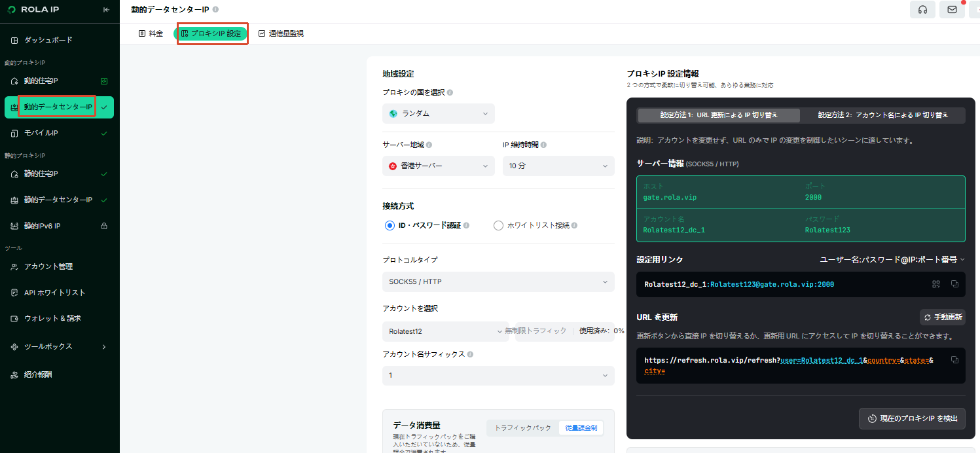Click account name Rolatest12_dc_1 in server info
The image size is (980, 453).
[674, 230]
